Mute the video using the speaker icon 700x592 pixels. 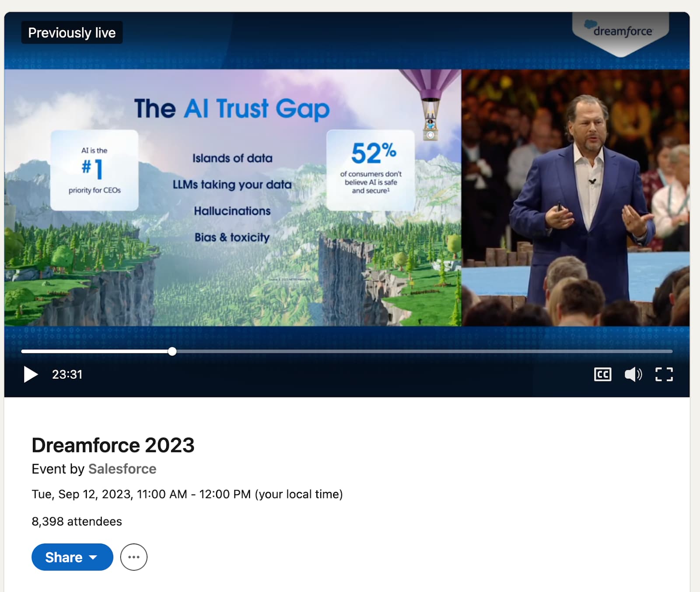[x=633, y=374]
